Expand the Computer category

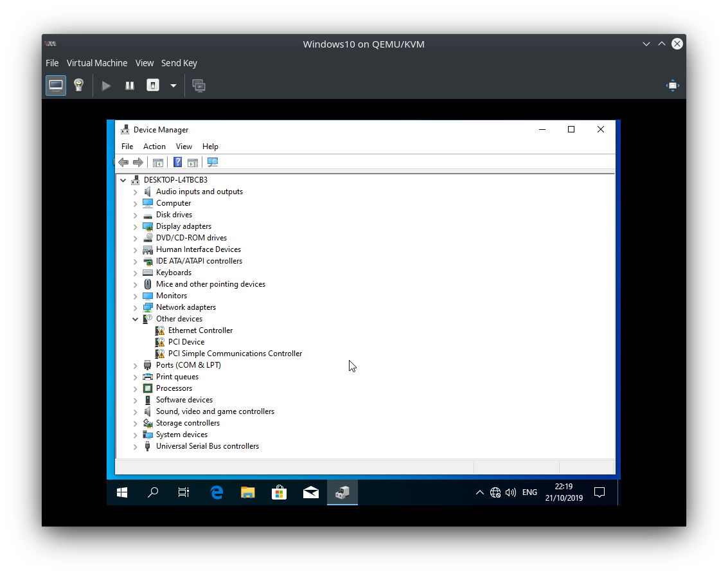click(135, 203)
